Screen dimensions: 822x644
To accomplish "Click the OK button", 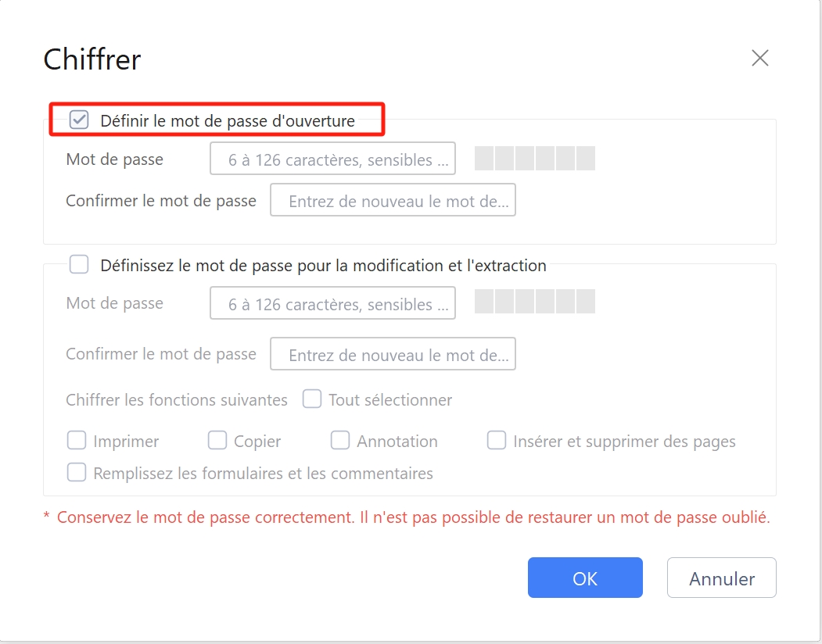I will point(584,578).
